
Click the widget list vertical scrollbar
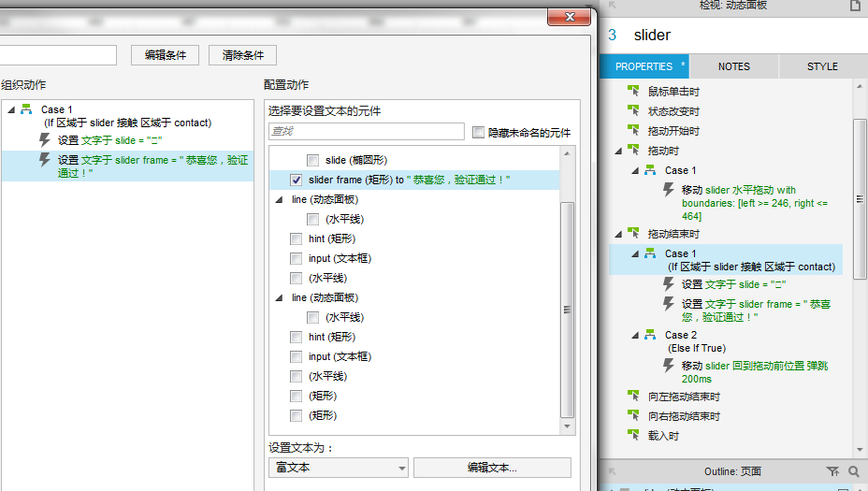coord(567,309)
